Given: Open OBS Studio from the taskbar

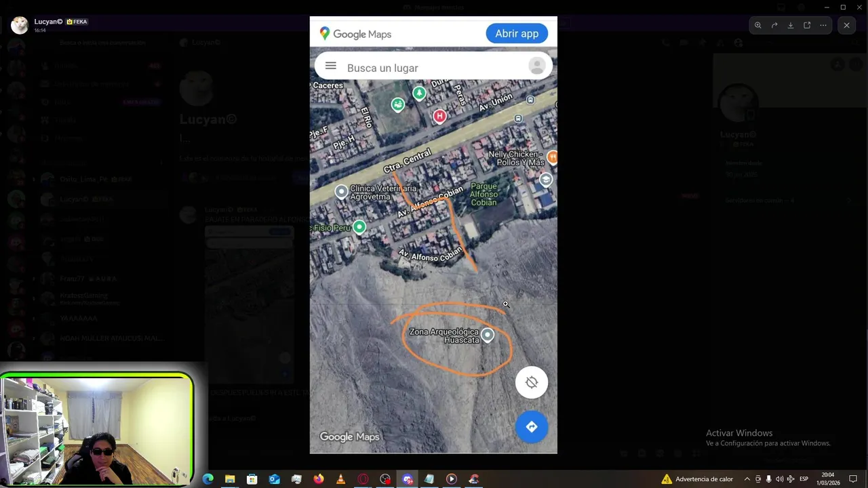Looking at the screenshot, I should (x=385, y=479).
